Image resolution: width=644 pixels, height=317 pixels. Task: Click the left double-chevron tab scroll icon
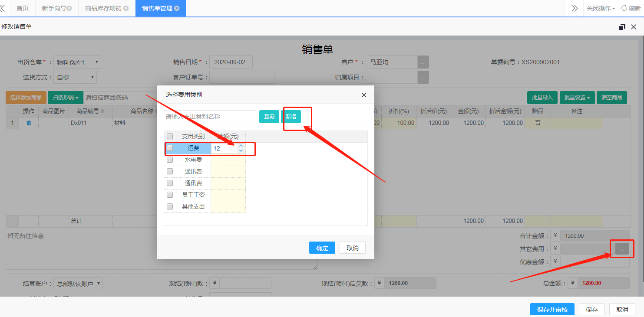click(x=3, y=8)
